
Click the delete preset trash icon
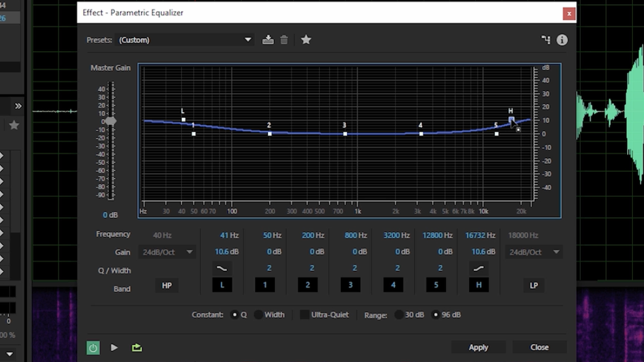coord(284,40)
